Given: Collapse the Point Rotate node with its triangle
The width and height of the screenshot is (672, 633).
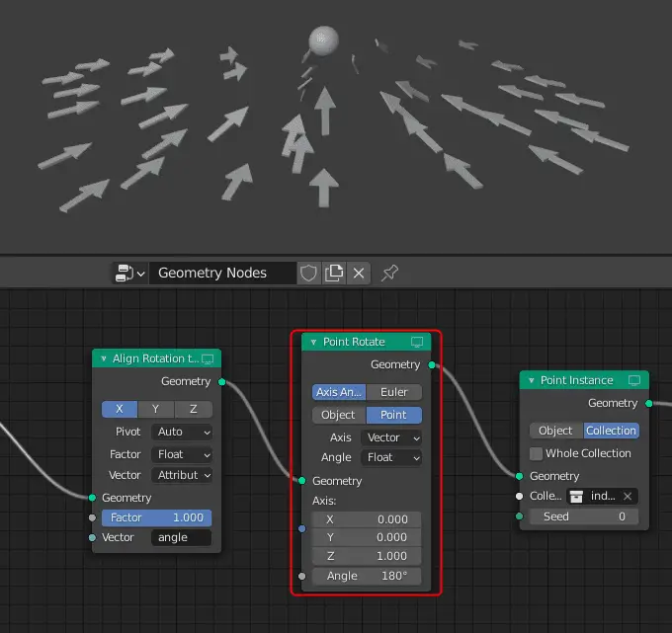Looking at the screenshot, I should coord(313,342).
